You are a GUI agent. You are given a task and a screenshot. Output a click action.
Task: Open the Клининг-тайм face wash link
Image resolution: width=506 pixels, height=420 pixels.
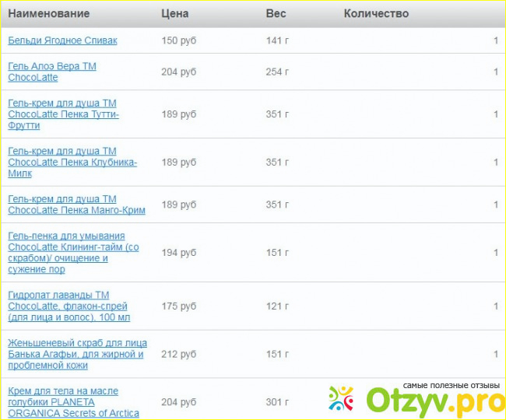coord(72,253)
